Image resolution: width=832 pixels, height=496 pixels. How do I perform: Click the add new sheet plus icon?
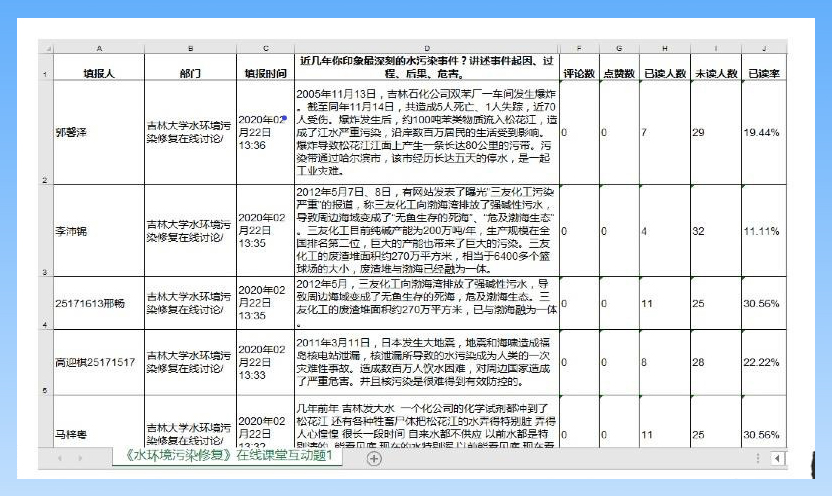tap(374, 458)
